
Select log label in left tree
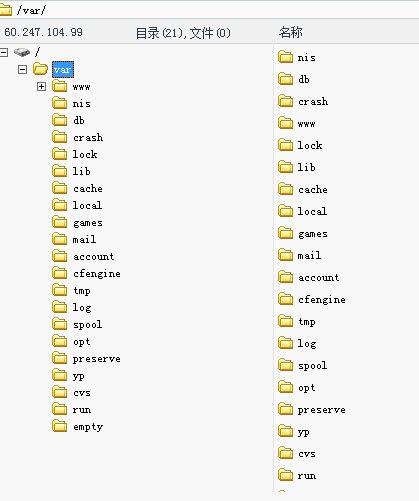(x=82, y=307)
